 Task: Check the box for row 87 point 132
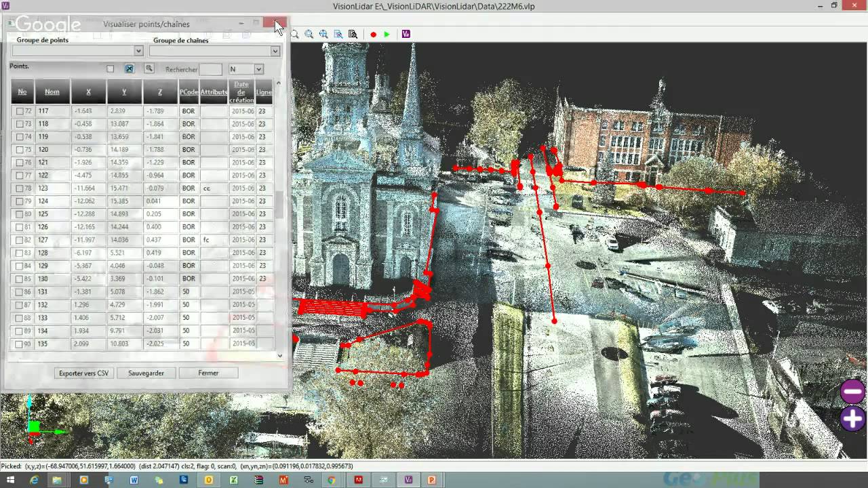pyautogui.click(x=20, y=305)
